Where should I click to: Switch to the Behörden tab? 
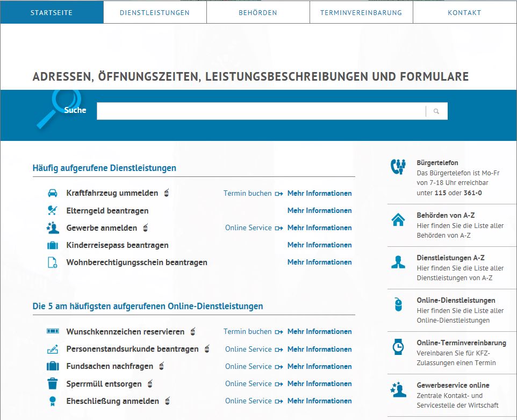(x=258, y=12)
